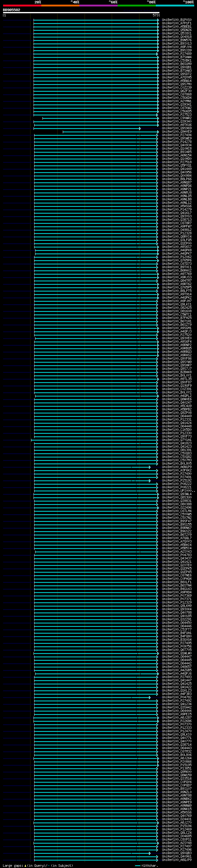This screenshot has height=868, width=197.
Task: Select hit UniRef100_A6N1P9
Action: click(176, 467)
